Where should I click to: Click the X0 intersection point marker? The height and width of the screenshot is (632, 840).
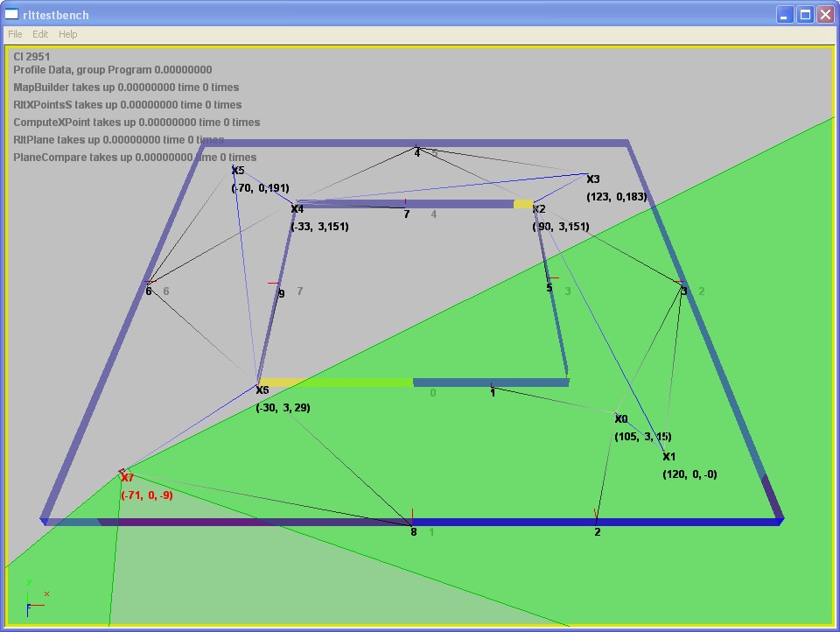click(620, 419)
